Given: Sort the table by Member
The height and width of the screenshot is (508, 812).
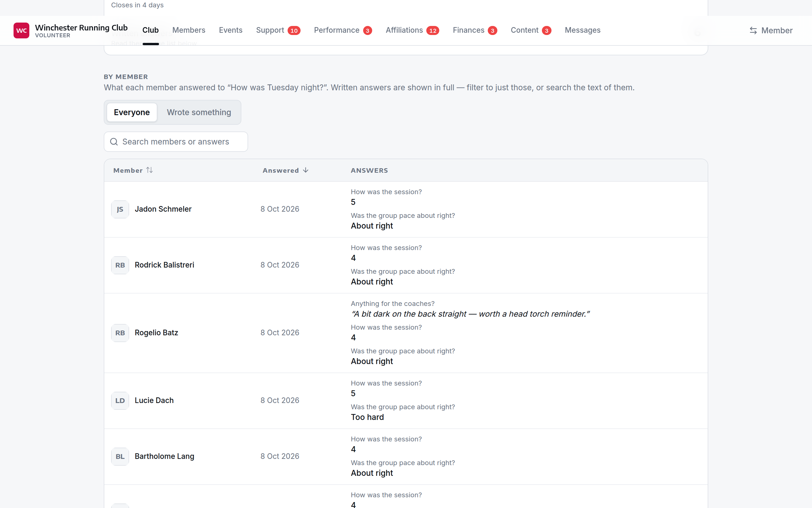Looking at the screenshot, I should click(x=133, y=170).
